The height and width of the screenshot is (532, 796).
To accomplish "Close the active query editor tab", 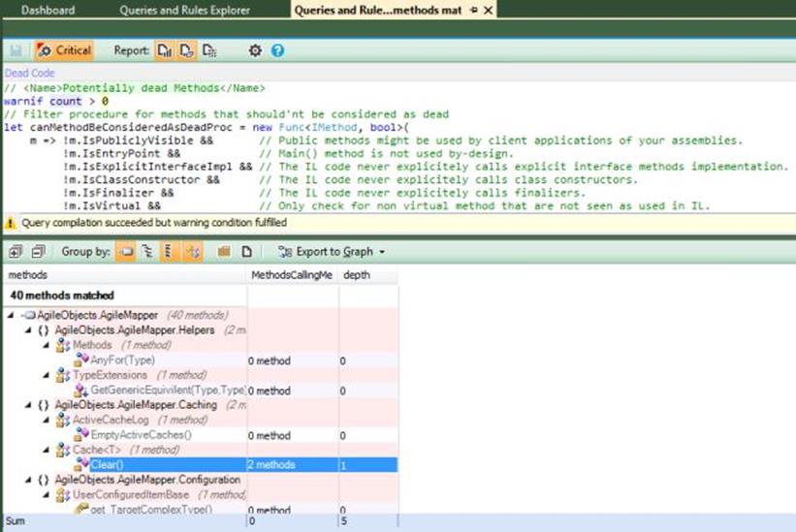I will pos(489,10).
